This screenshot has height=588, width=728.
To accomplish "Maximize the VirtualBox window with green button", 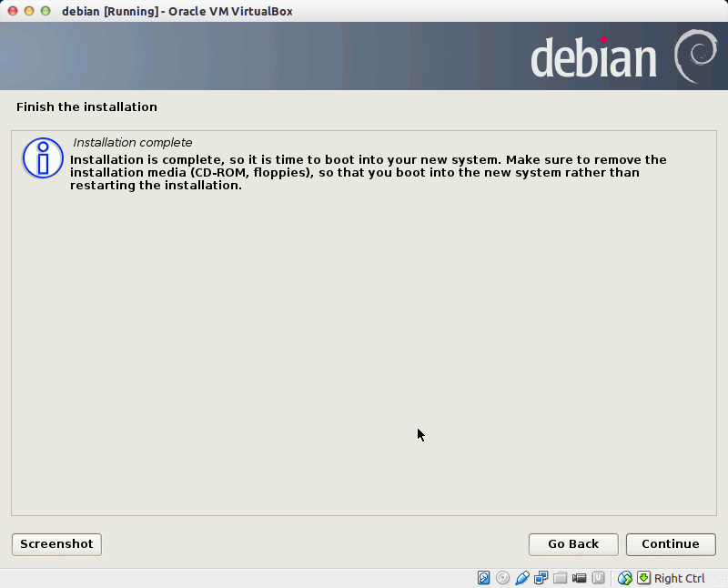I will pyautogui.click(x=45, y=11).
